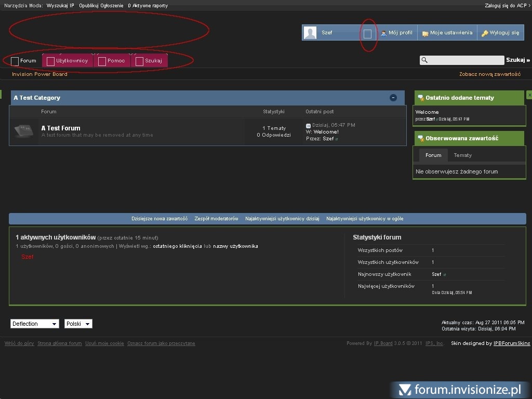Open the Pomoc navigation tab
This screenshot has height=399, width=532.
[x=112, y=61]
